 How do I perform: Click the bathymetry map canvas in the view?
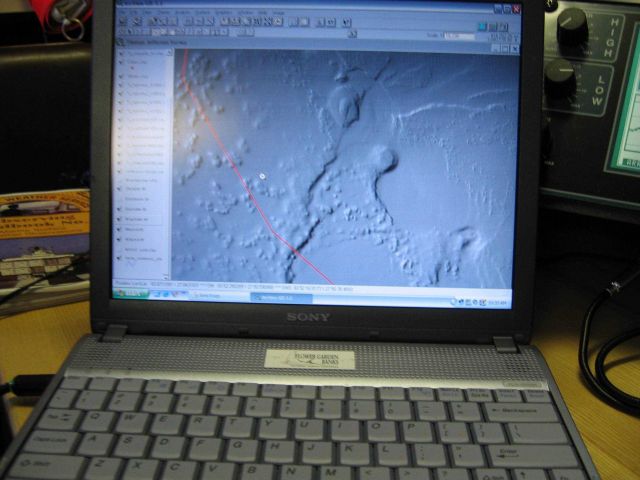point(345,167)
